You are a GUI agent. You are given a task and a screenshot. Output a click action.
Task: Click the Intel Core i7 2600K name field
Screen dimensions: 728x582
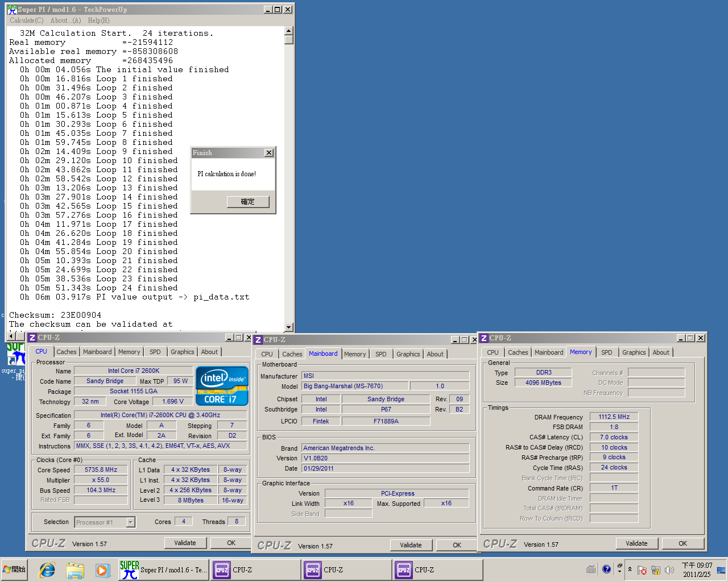[x=134, y=371]
